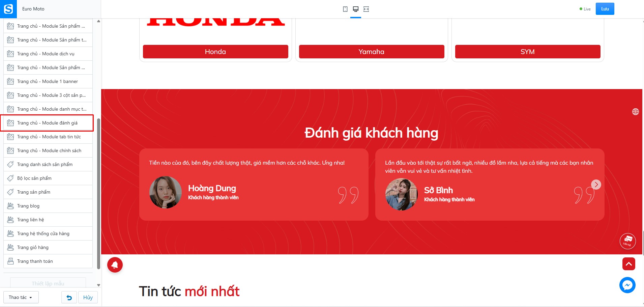
Task: Click the Live status indicator
Action: point(585,9)
